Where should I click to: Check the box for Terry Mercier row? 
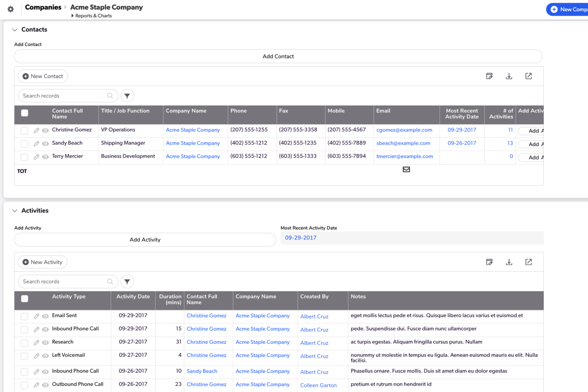coord(24,157)
